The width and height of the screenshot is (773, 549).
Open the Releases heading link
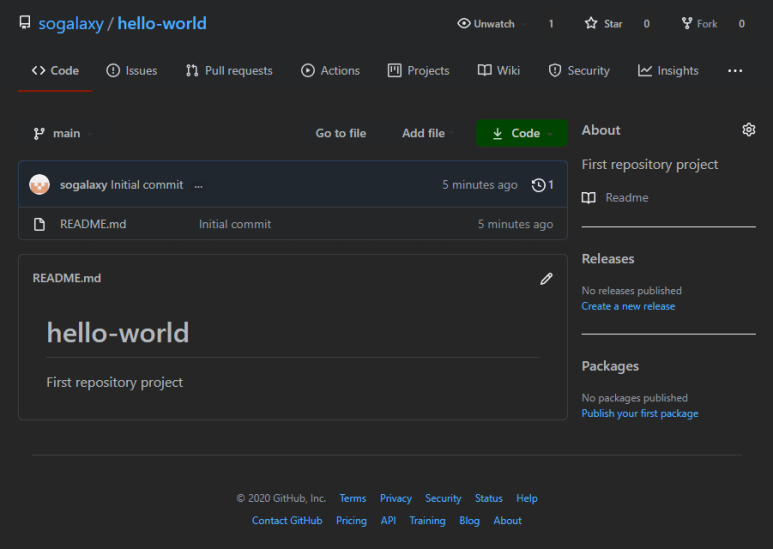click(x=608, y=259)
